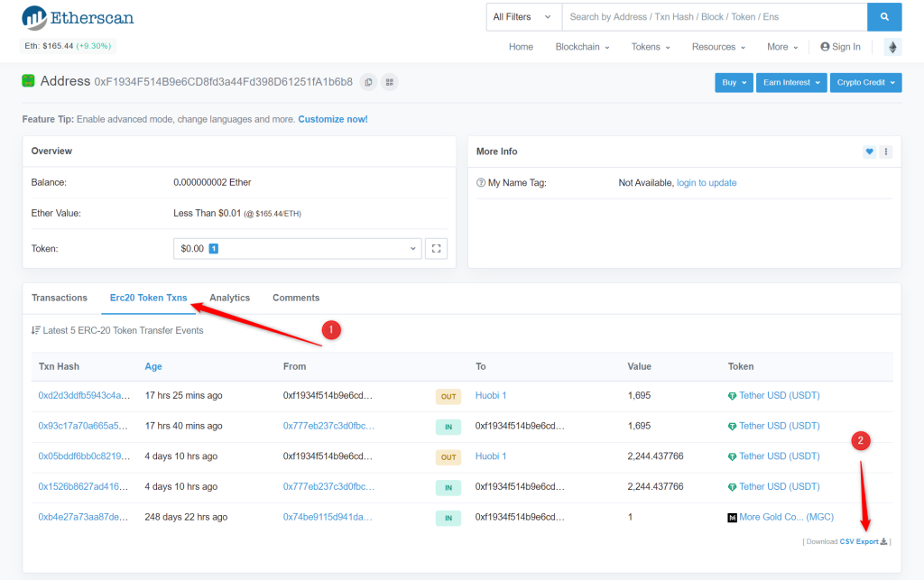Open transaction hash 0xd2d3ddfb5943c4a
This screenshot has width=924, height=580.
point(84,396)
